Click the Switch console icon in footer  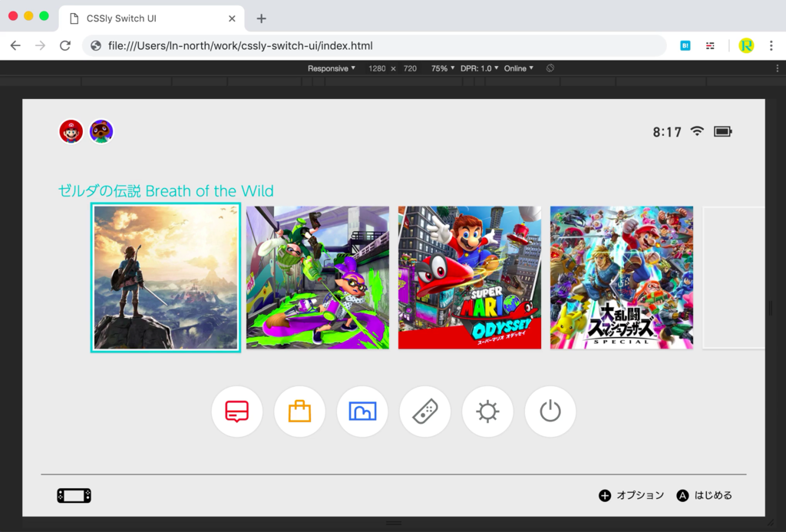click(74, 495)
